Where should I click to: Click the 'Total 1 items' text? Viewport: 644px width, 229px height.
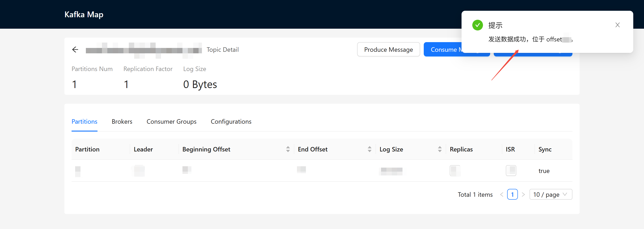click(x=475, y=195)
